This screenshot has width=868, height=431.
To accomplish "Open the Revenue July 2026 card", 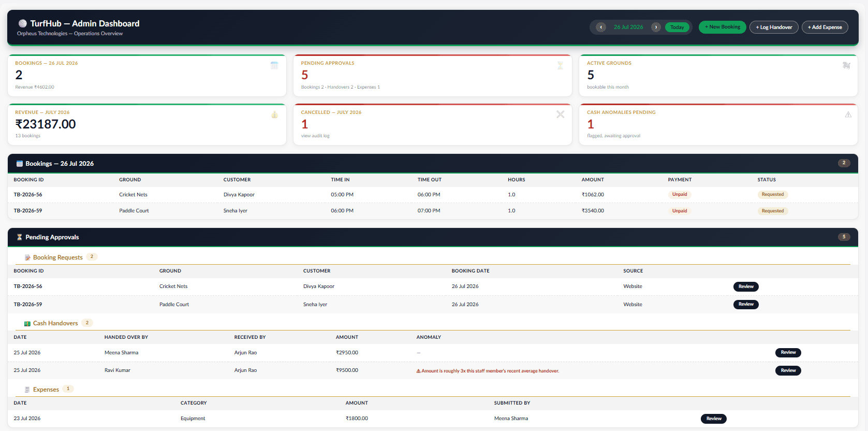I will [147, 124].
